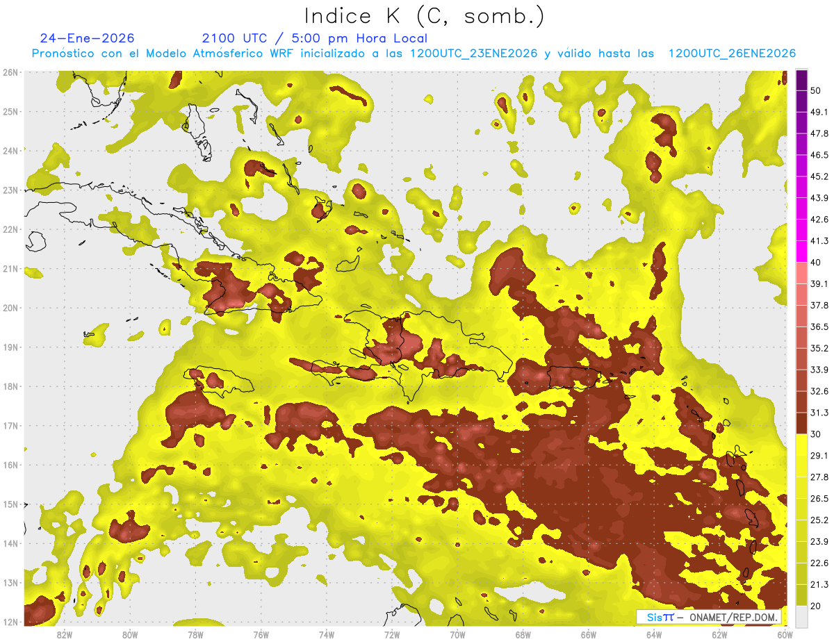This screenshot has width=834, height=644.
Task: Select the '12N' latitude label
Action: click(x=10, y=622)
